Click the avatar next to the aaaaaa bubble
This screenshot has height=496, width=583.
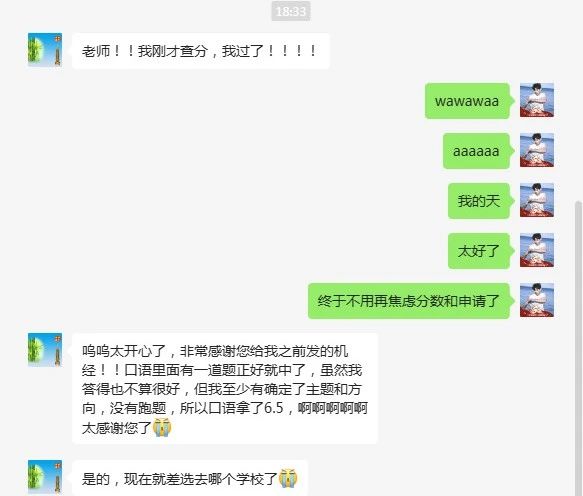click(537, 150)
